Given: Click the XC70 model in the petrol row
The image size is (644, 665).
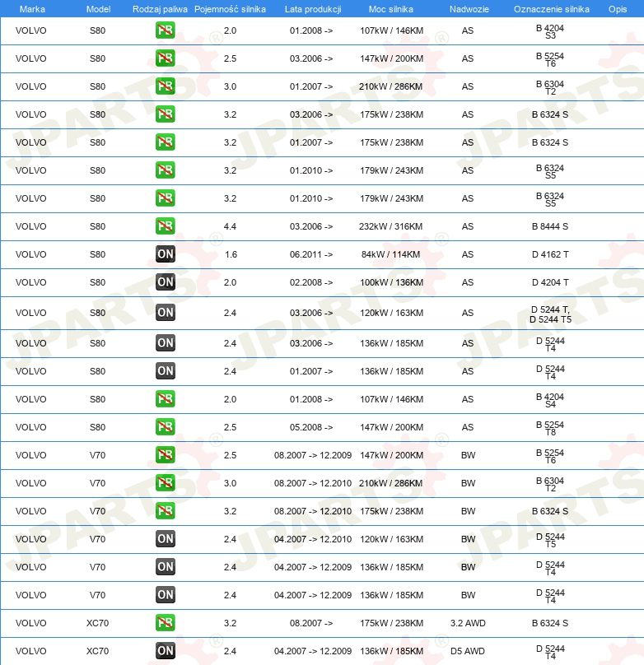Looking at the screenshot, I should pyautogui.click(x=97, y=624).
